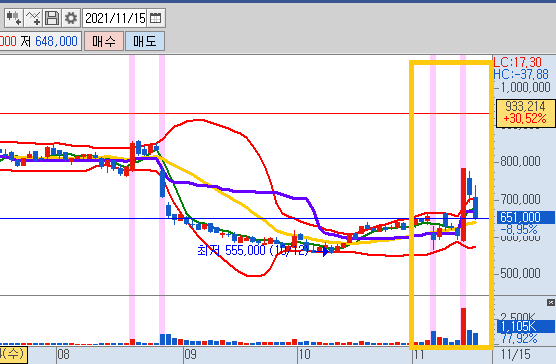Click the 700,000 axis price label

[520, 199]
